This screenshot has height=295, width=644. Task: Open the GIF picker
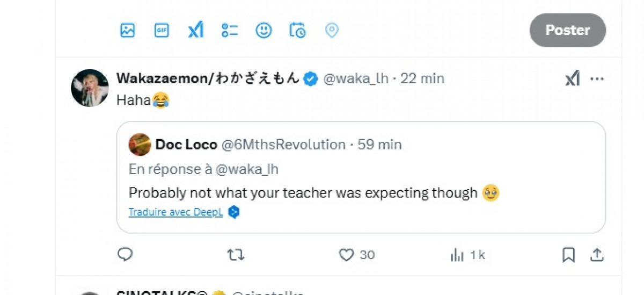click(162, 31)
